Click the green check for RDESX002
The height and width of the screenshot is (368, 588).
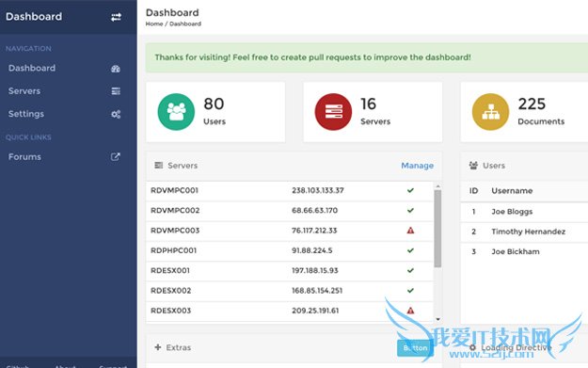(410, 290)
